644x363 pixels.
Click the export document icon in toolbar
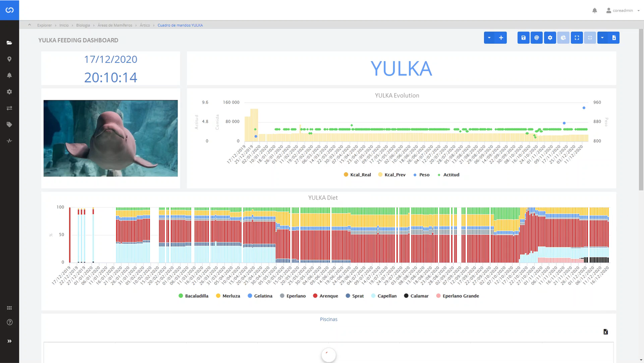click(614, 38)
